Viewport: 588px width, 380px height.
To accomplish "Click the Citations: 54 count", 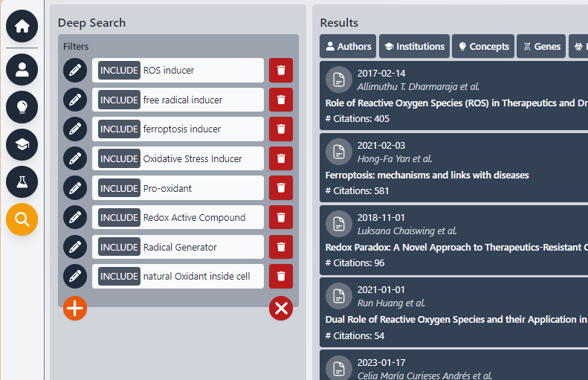I will (x=355, y=335).
